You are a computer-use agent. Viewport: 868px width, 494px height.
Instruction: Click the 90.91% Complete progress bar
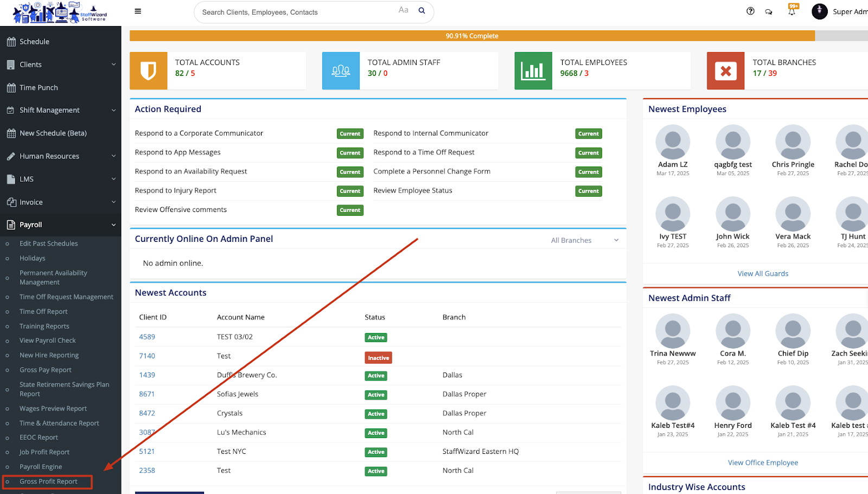tap(471, 36)
